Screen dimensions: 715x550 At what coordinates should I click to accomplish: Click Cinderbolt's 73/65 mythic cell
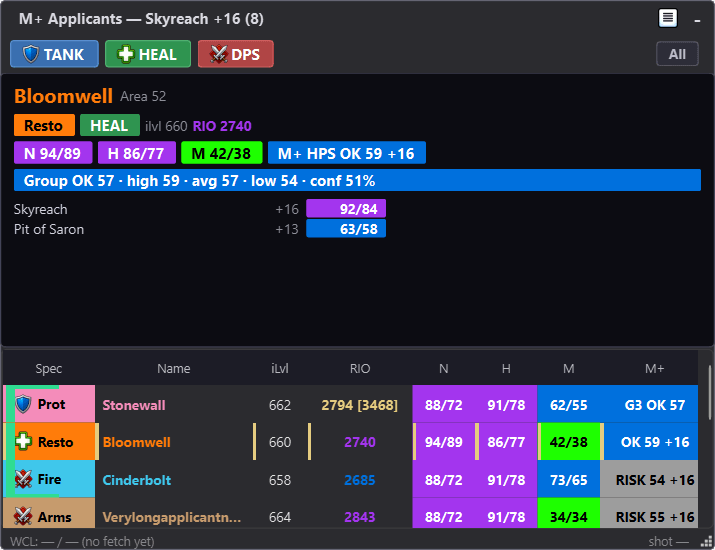(x=569, y=479)
